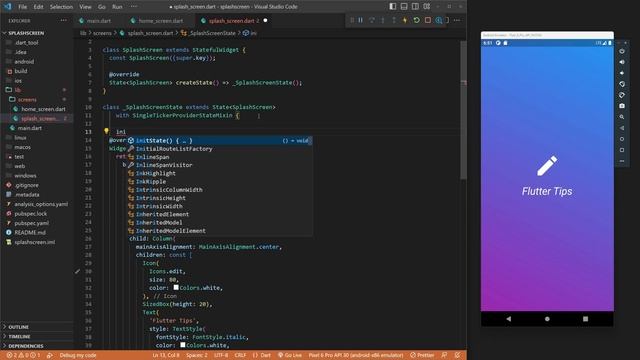The height and width of the screenshot is (360, 640).
Task: Select initState() autocomplete suggestion
Action: 220,140
